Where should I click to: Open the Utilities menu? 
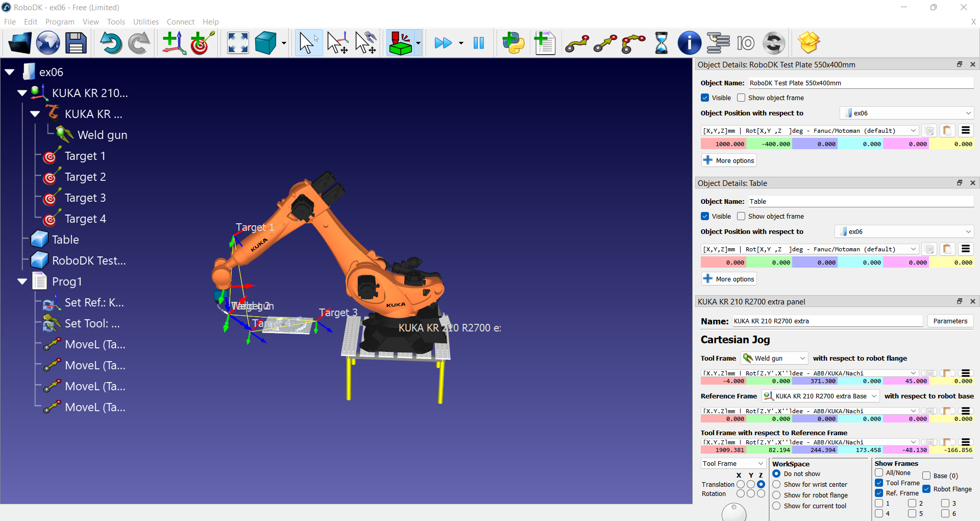coord(146,21)
